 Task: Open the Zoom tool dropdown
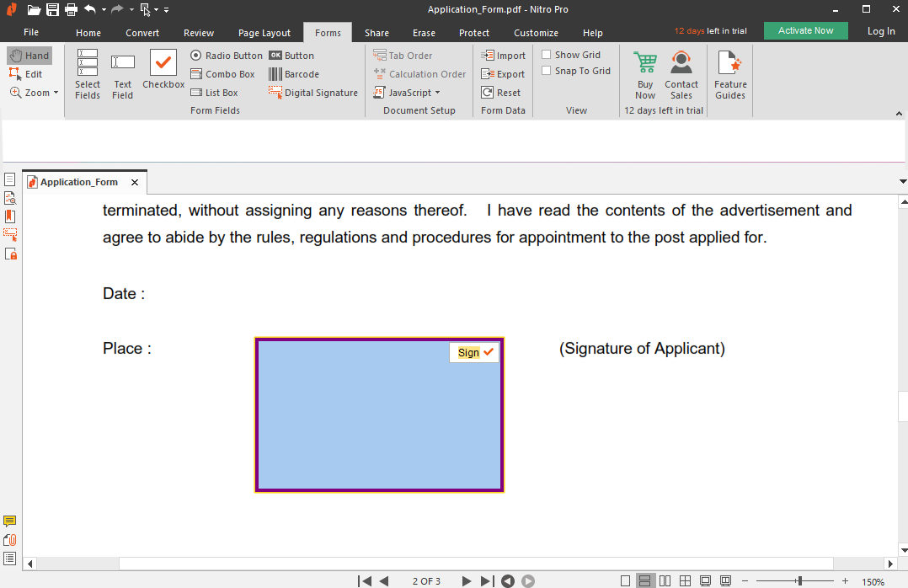coord(35,93)
